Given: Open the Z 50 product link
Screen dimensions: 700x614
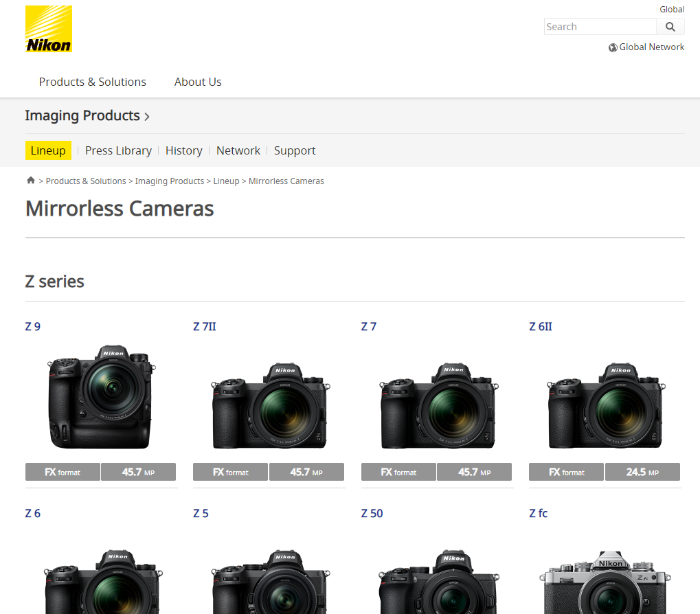Looking at the screenshot, I should pos(372,513).
